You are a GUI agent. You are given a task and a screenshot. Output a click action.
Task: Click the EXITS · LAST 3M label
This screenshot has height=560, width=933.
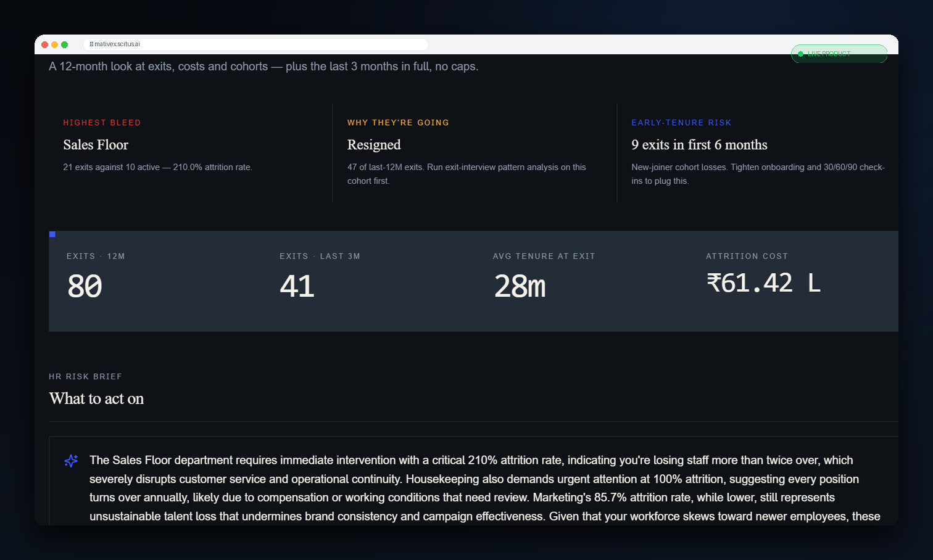coord(320,256)
